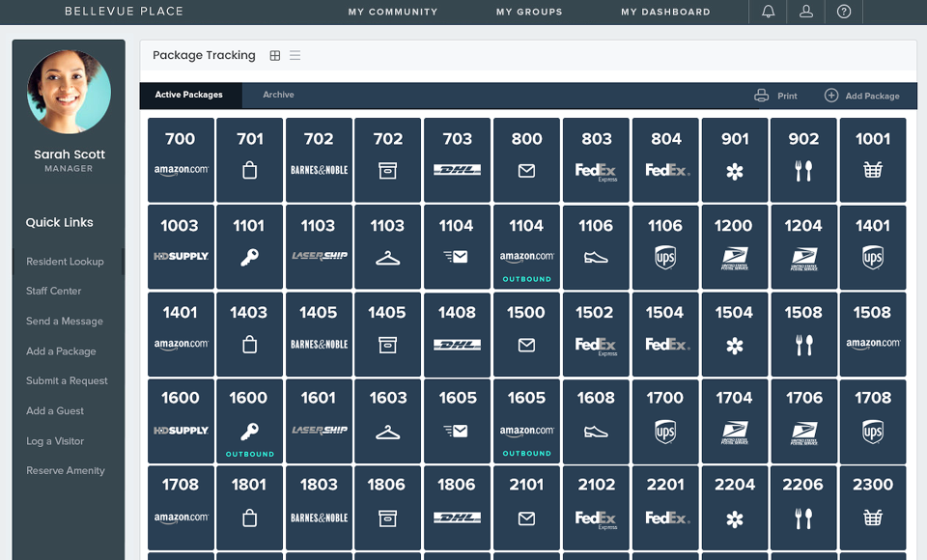Viewport: 927px width, 560px height.
Task: Open unit 1104 outbound Amazon package
Action: (526, 246)
